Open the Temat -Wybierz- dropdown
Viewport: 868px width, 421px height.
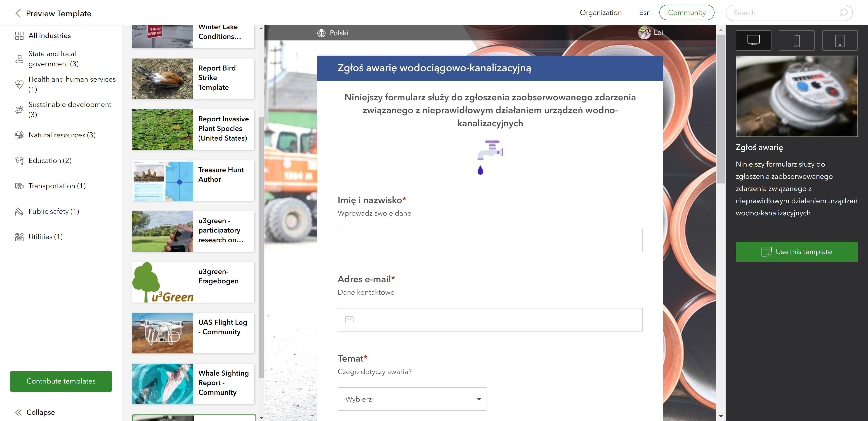[413, 399]
